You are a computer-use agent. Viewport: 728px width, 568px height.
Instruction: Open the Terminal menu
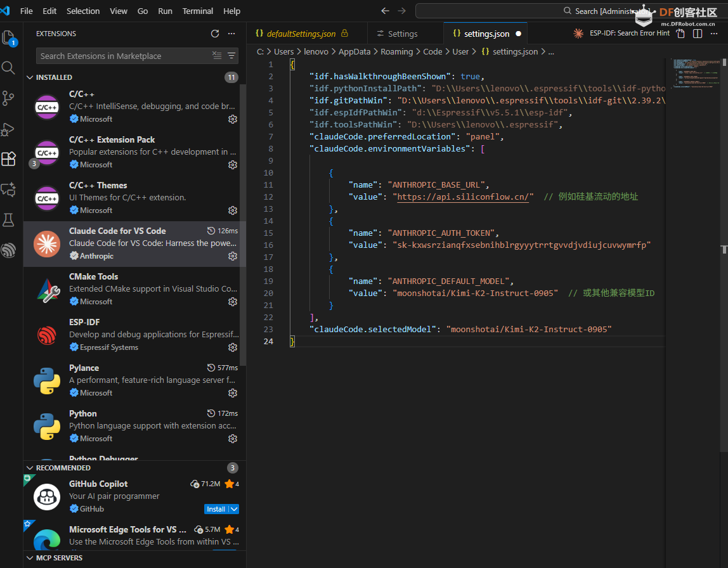click(x=198, y=11)
